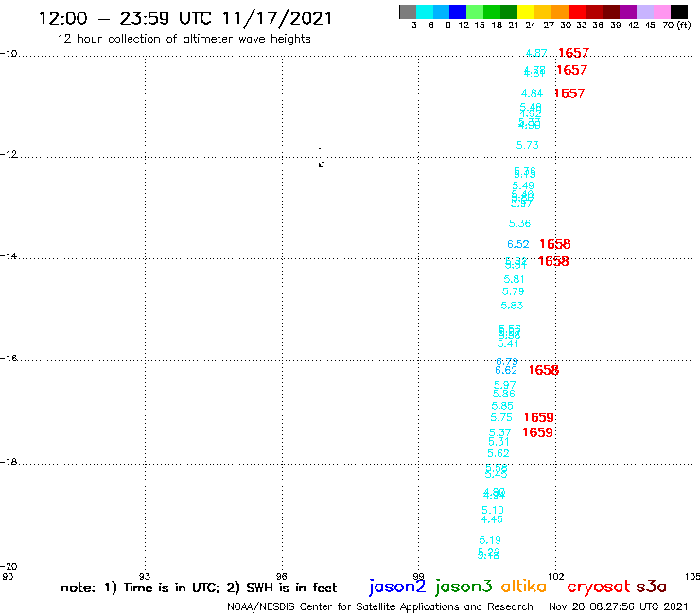This screenshot has width=700, height=615.
Task: Click the wave height value 5.37
Action: click(500, 432)
